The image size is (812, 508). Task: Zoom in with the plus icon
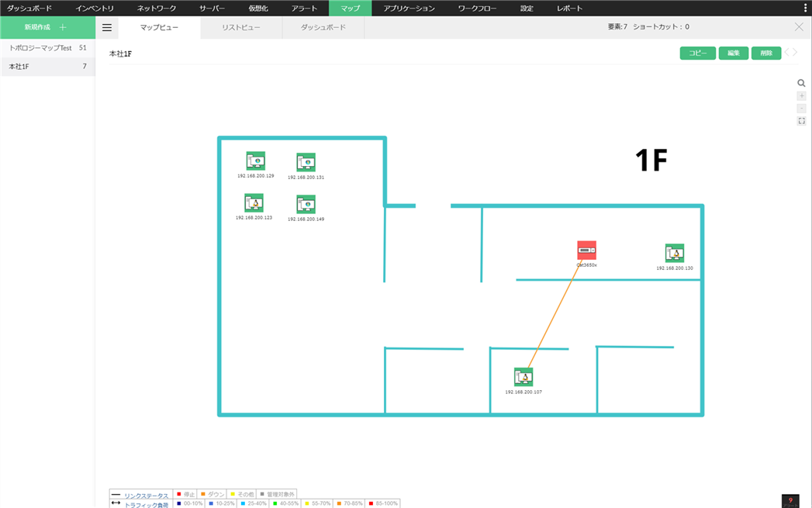tap(802, 96)
